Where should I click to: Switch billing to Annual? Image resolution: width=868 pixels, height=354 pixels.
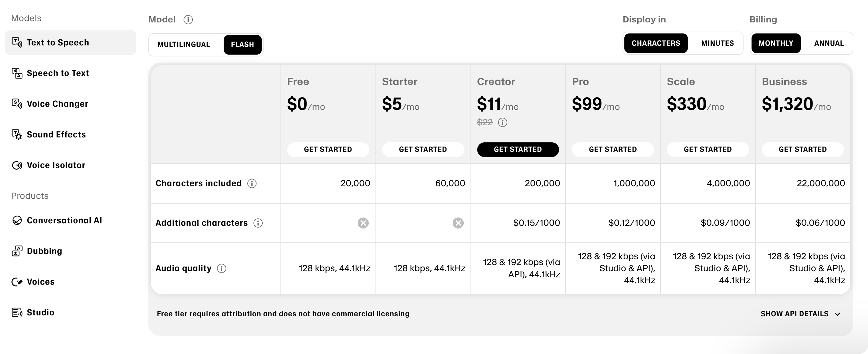click(x=829, y=43)
